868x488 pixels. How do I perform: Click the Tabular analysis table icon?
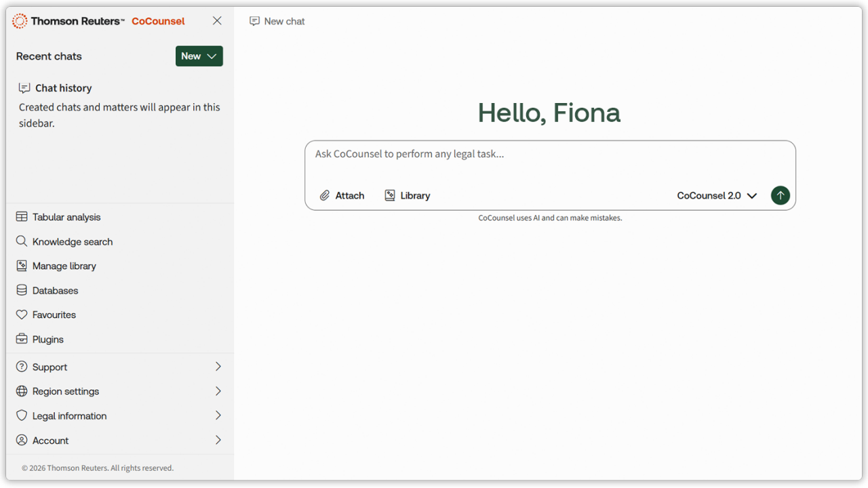point(22,217)
